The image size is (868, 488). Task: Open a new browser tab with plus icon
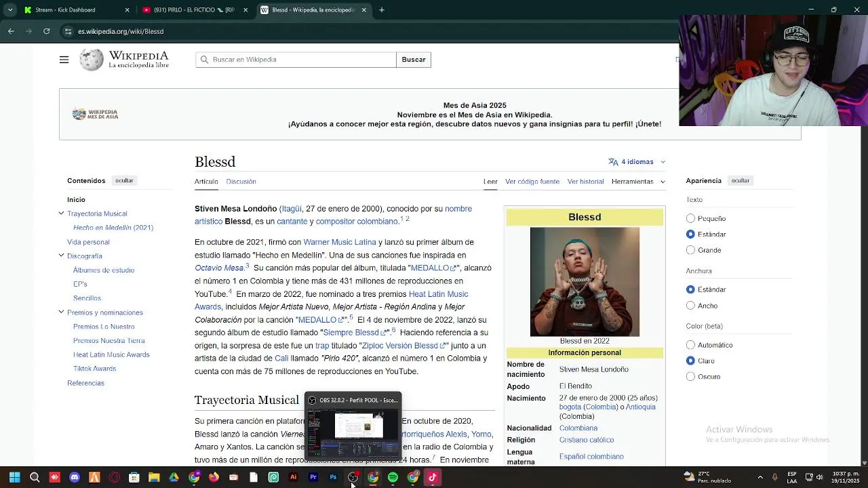point(382,10)
